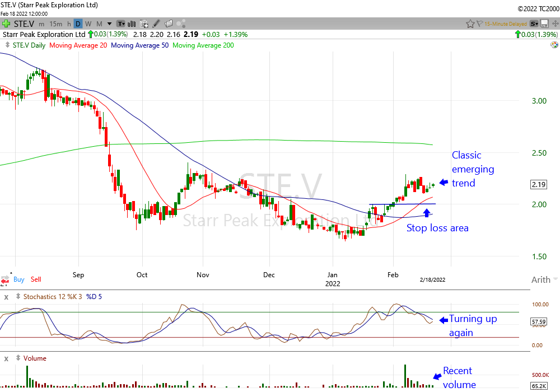Click the 15-Minute Delayed status text

(505, 24)
